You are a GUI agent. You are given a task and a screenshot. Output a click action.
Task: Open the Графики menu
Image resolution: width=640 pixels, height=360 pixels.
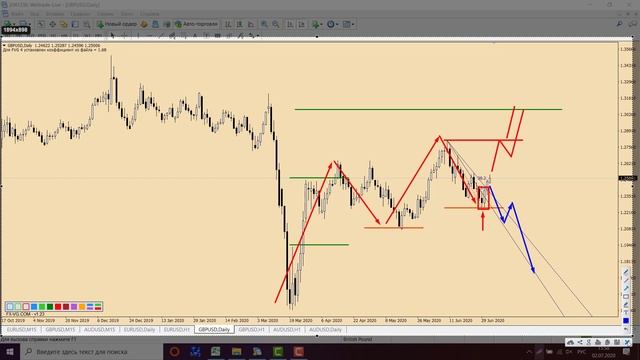tap(80, 14)
